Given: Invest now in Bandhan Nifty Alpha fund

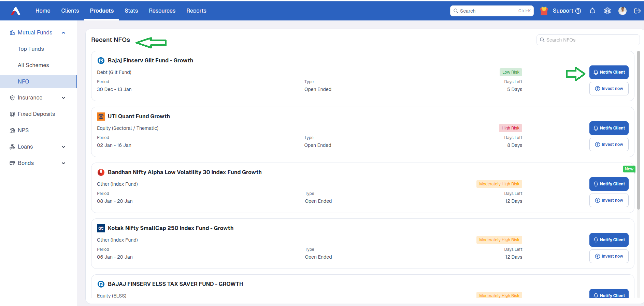Looking at the screenshot, I should (609, 200).
